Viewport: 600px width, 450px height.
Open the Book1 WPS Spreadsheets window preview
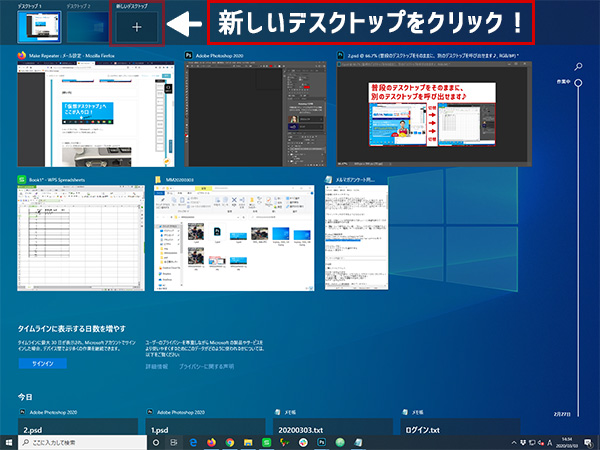(x=81, y=238)
